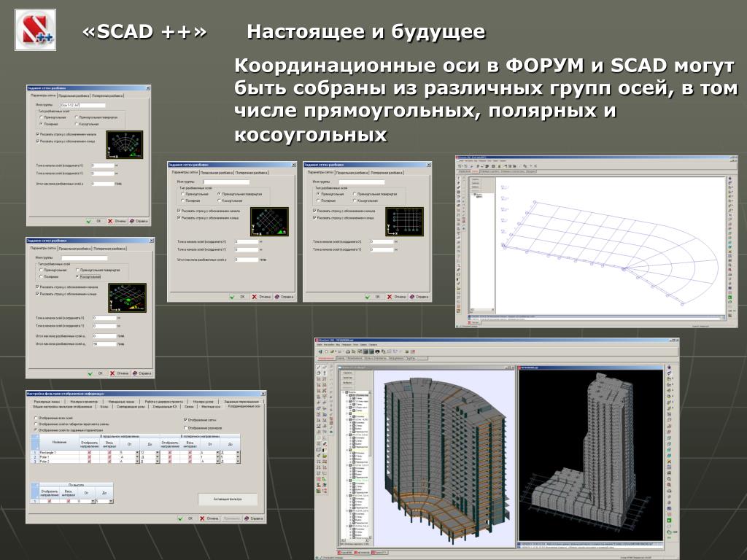Click the second tilt angle field in oblique-grid dialog
This screenshot has height=560, width=747.
(105, 344)
